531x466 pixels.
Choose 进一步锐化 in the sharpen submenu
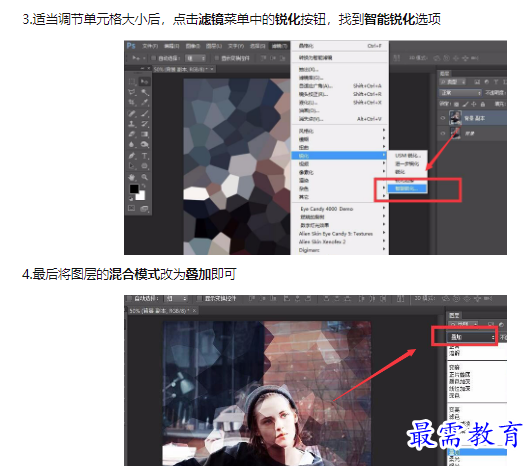pos(407,164)
